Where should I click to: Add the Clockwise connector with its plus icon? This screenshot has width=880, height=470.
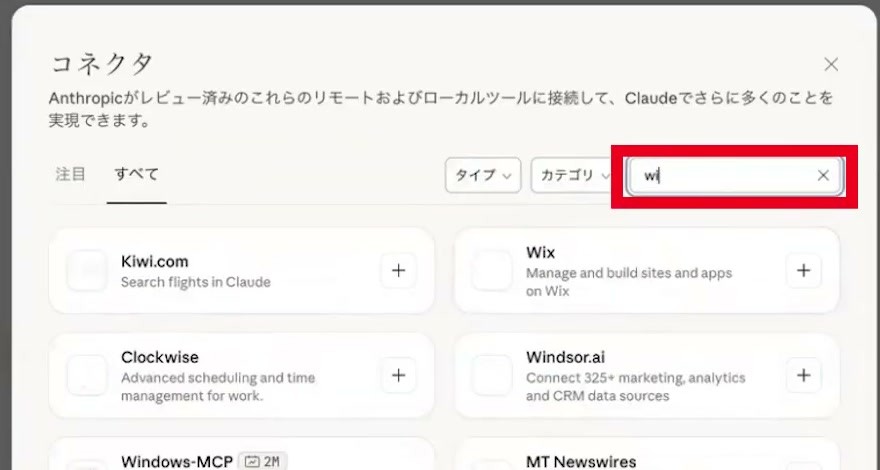click(398, 375)
